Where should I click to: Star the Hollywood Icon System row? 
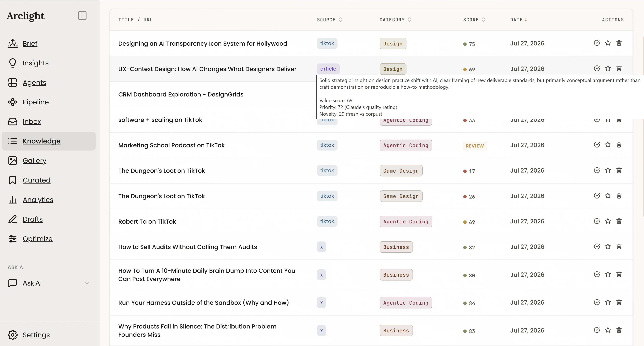(x=608, y=43)
